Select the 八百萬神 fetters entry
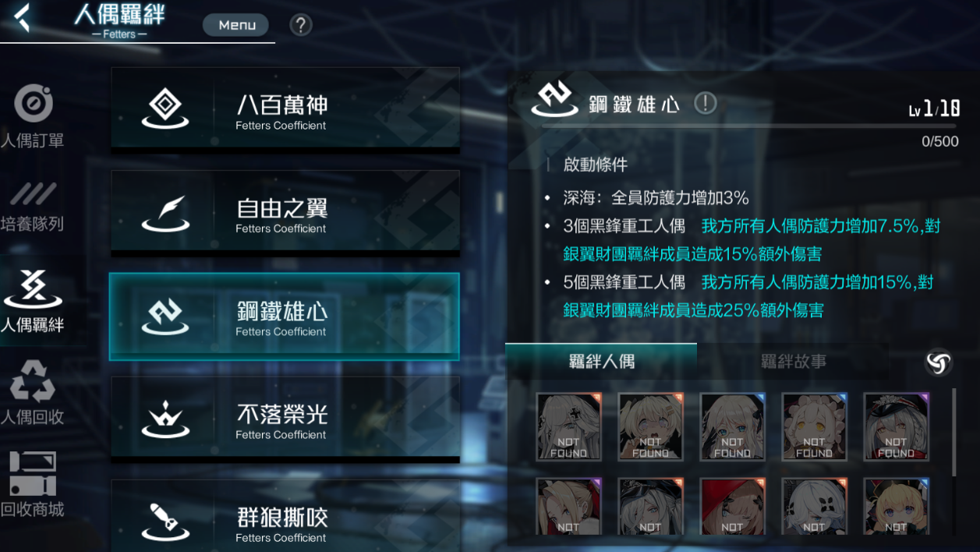This screenshot has height=552, width=980. coord(285,108)
